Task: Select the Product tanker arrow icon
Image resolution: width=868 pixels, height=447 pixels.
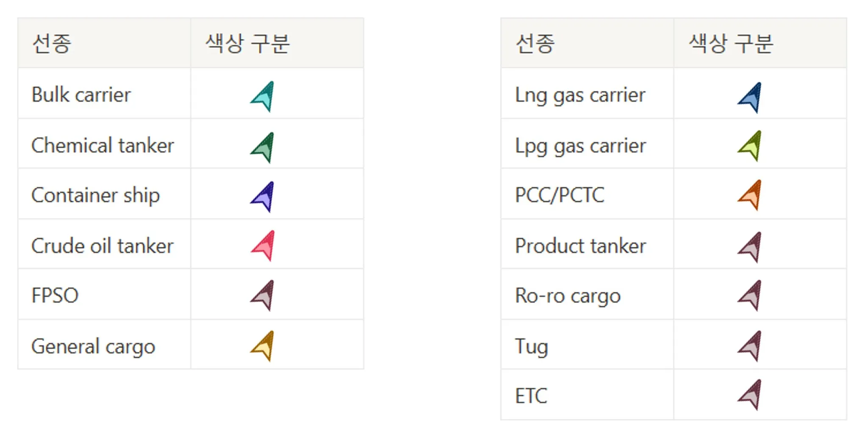Action: (x=751, y=247)
